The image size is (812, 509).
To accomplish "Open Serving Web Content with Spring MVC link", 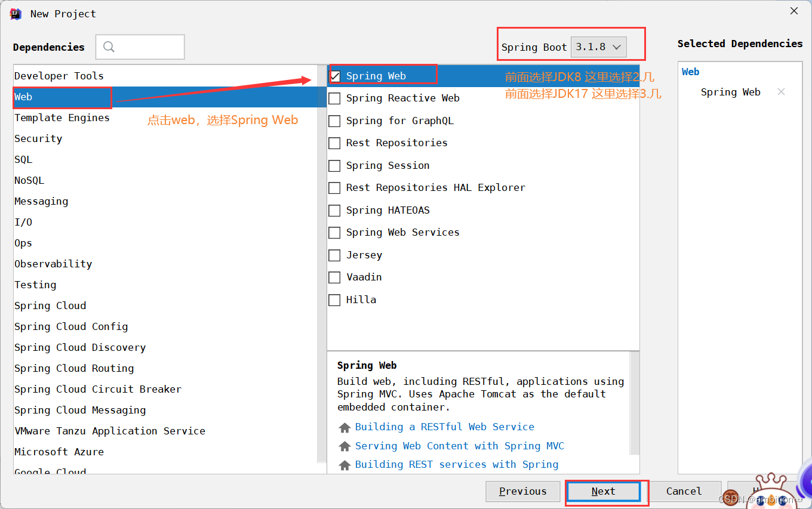I will click(459, 446).
